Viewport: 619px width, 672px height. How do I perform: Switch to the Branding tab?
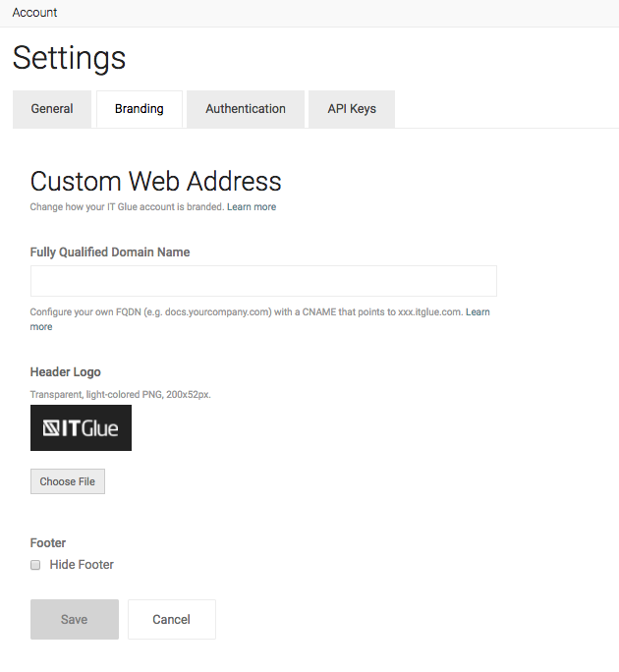tap(139, 109)
